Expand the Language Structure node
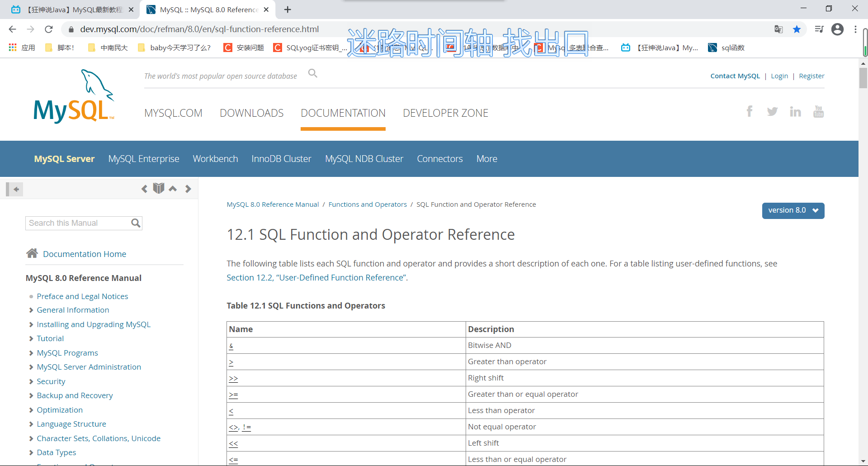Screen dimensions: 868x466 (31, 424)
